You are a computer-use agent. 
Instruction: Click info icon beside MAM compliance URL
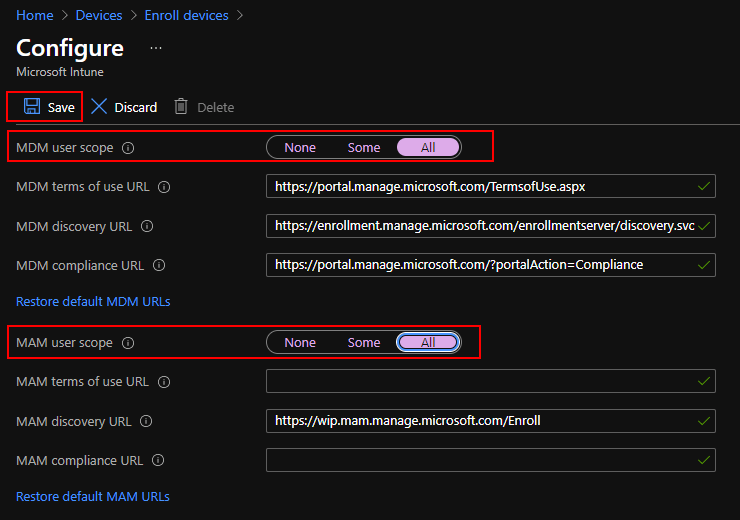tap(158, 460)
